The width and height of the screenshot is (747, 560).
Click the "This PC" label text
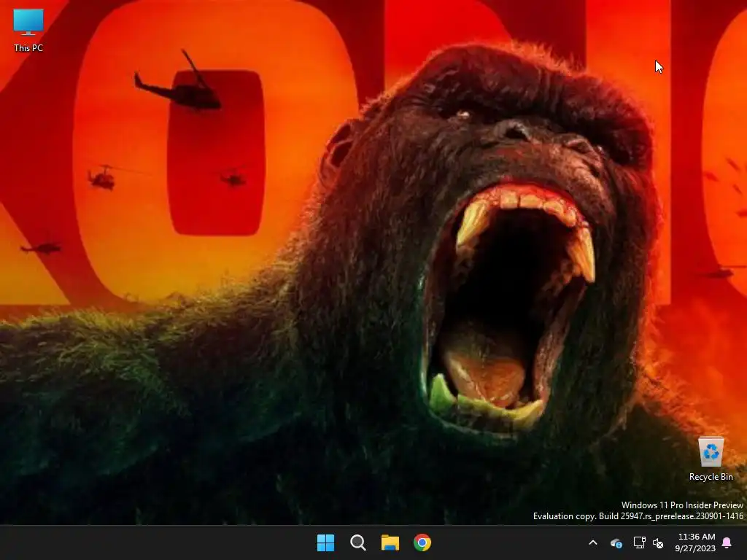28,47
